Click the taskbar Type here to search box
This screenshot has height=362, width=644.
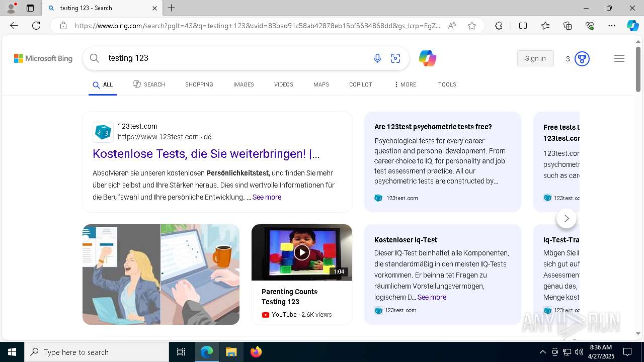coord(97,352)
